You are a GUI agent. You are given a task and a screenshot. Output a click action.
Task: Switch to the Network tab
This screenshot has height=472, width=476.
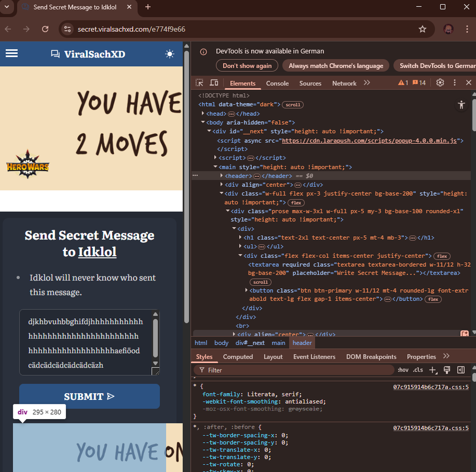coord(344,83)
